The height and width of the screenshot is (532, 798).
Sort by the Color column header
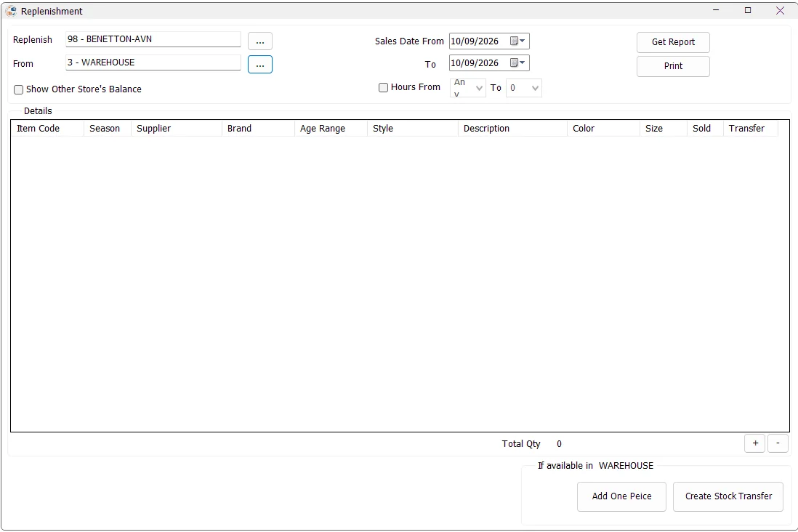coord(604,129)
